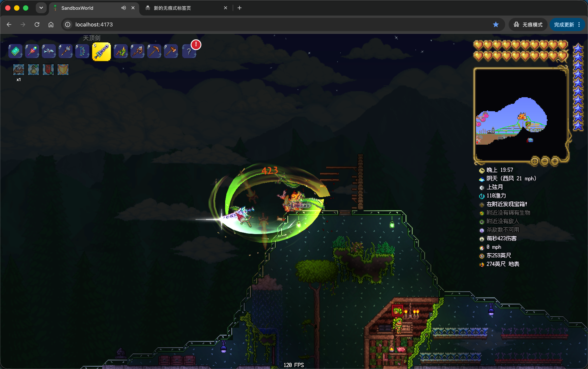The image size is (588, 369).
Task: Select highlighted slot 6 Zenith sword
Action: pos(101,52)
